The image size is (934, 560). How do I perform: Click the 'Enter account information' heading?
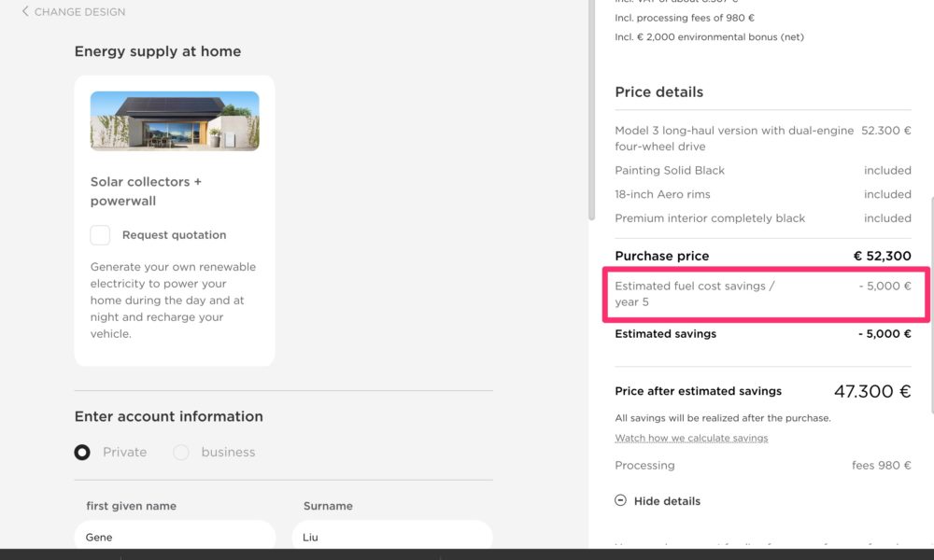point(168,416)
